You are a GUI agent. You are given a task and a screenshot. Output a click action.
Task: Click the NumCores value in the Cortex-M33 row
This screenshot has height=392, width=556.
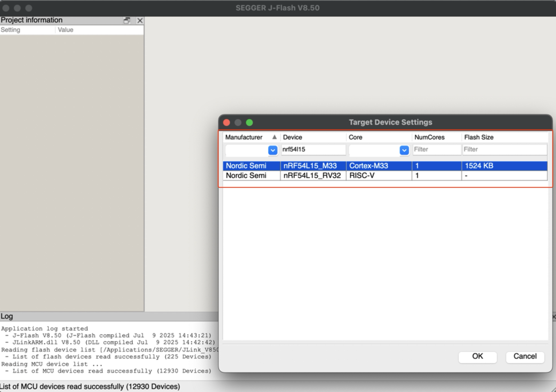pyautogui.click(x=437, y=166)
